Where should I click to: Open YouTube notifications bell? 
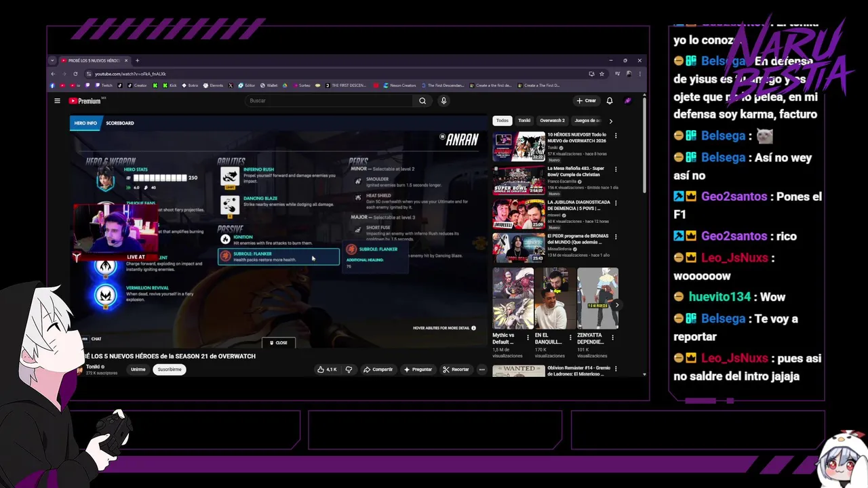tap(610, 101)
